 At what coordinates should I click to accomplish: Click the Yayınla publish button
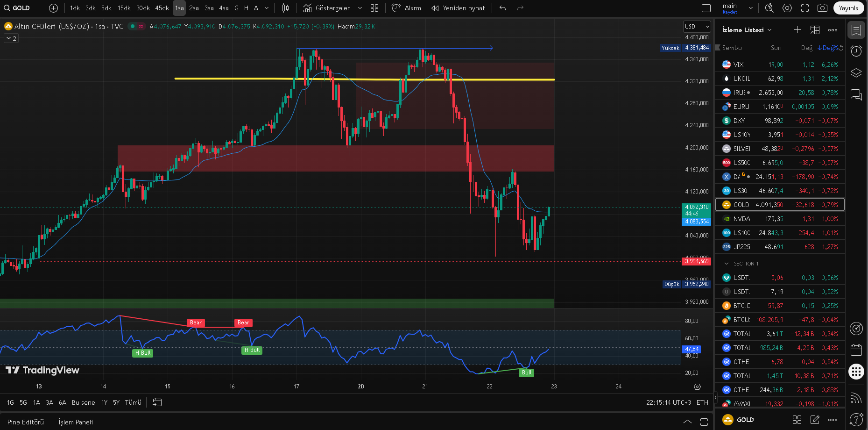848,8
